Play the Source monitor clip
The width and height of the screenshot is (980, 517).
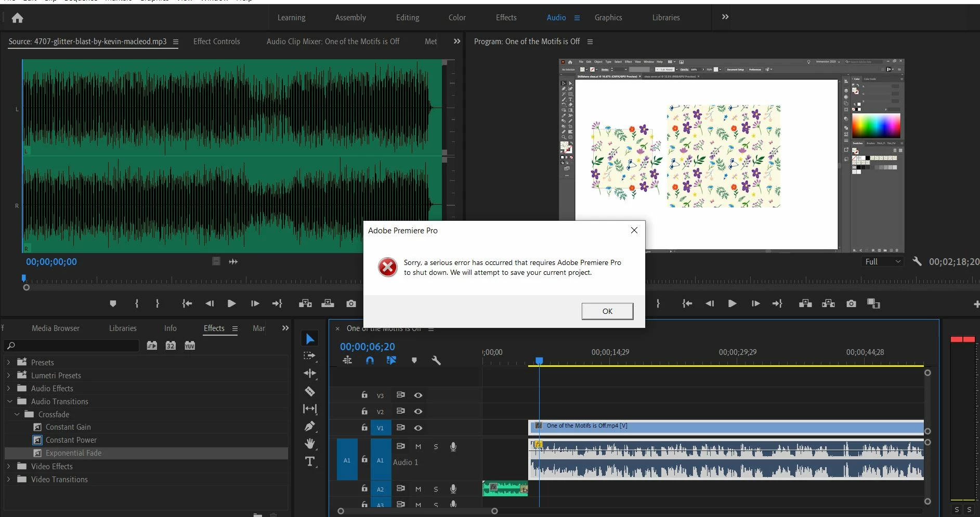232,303
